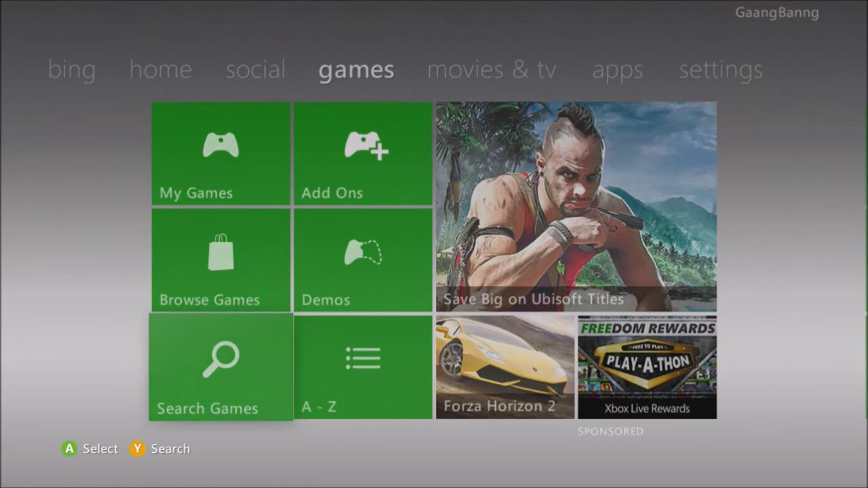Open the A - Z list icon
868x488 pixels.
pos(363,359)
